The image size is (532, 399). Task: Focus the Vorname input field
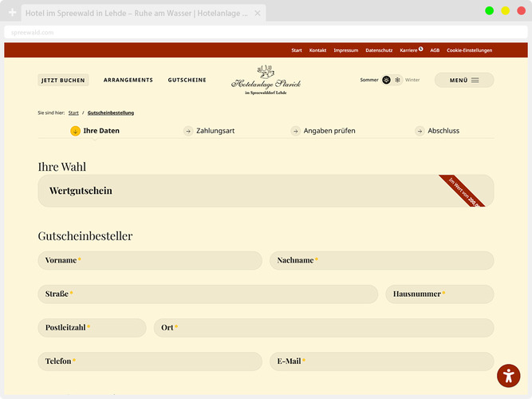tap(150, 261)
